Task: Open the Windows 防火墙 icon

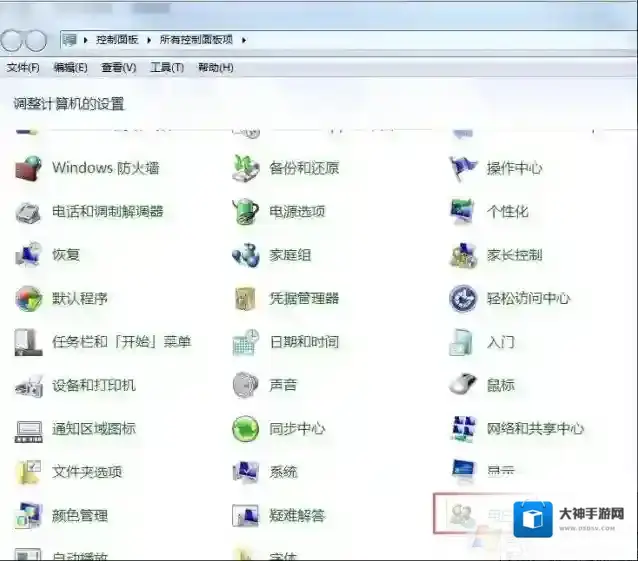Action: coord(28,168)
